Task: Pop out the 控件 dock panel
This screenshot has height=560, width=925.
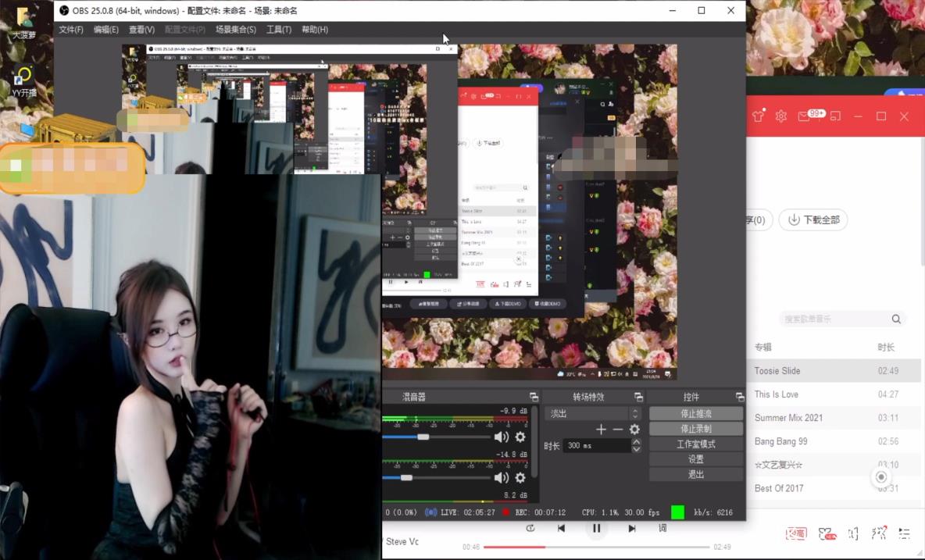Action: (x=739, y=397)
